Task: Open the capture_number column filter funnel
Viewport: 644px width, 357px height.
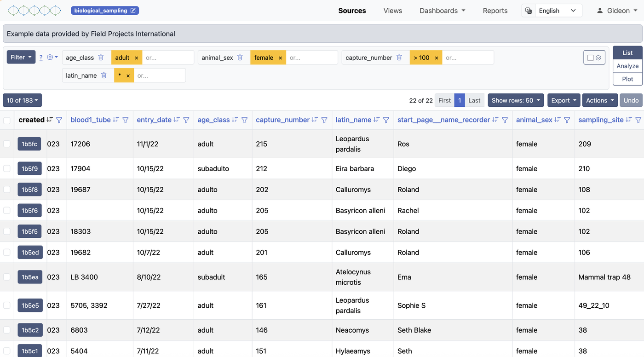Action: click(x=324, y=120)
